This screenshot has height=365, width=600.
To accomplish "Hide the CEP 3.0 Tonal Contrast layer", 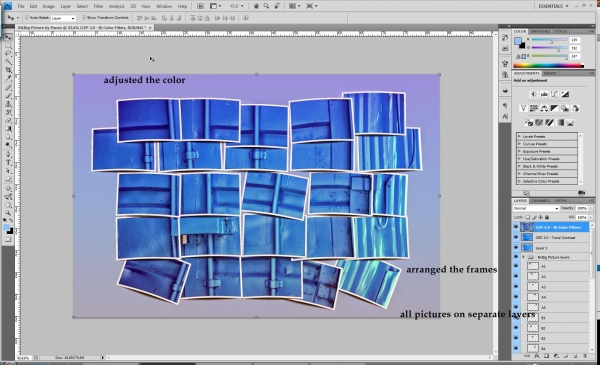I will 516,238.
